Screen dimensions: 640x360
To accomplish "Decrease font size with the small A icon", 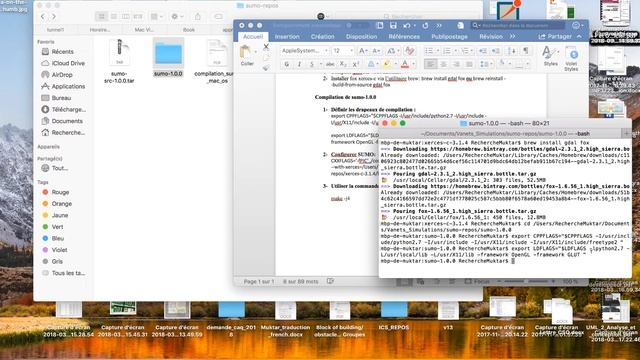I will click(x=376, y=51).
